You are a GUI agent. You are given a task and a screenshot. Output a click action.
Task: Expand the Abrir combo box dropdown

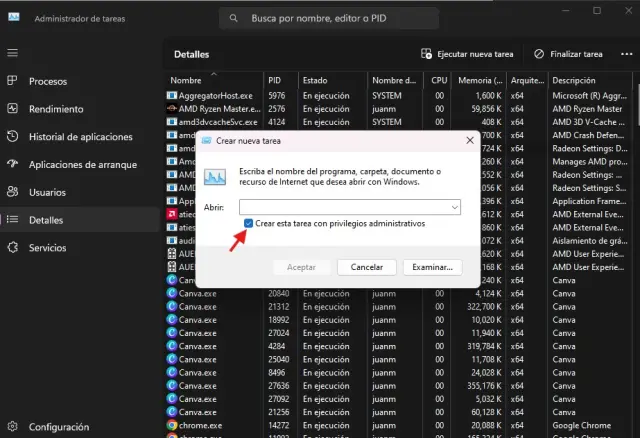[454, 206]
